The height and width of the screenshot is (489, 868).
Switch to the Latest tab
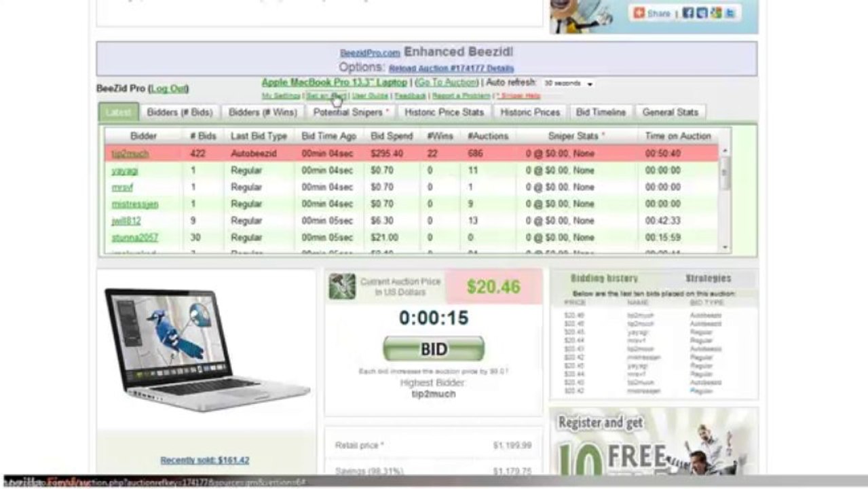[x=118, y=112]
